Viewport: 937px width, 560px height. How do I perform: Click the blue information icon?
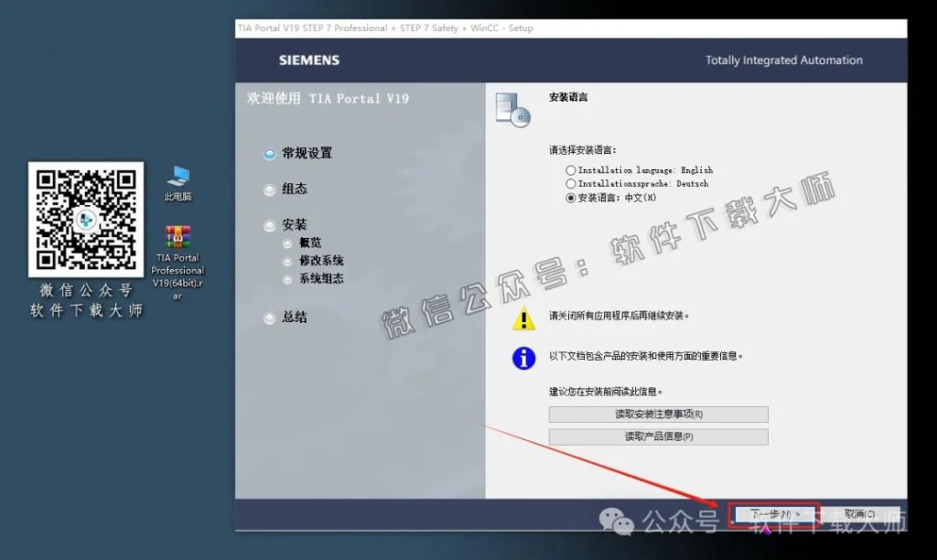tap(522, 358)
